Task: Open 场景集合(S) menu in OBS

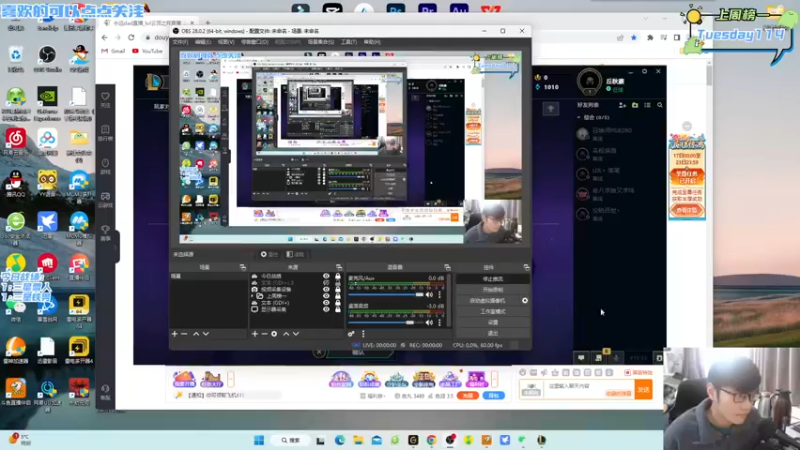Action: [320, 42]
